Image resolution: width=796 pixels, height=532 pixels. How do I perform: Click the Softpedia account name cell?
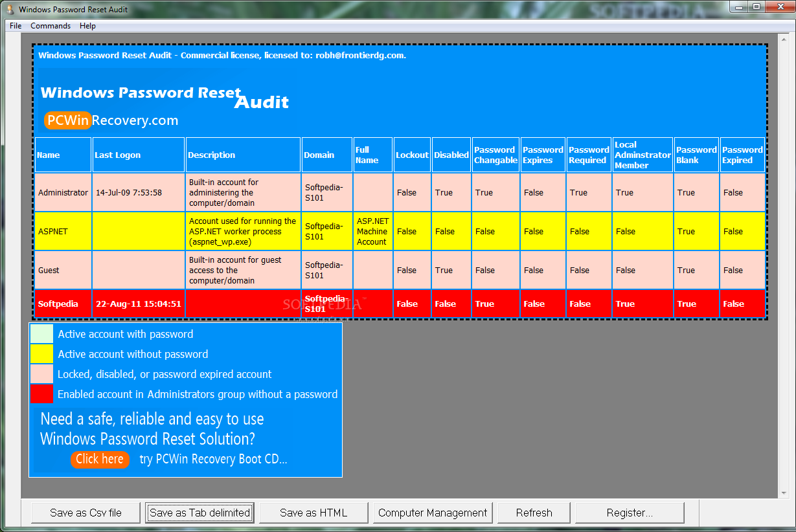click(x=63, y=304)
